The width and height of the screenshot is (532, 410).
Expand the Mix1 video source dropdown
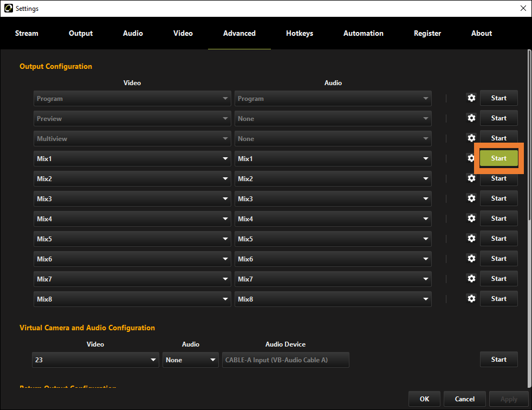(x=132, y=159)
